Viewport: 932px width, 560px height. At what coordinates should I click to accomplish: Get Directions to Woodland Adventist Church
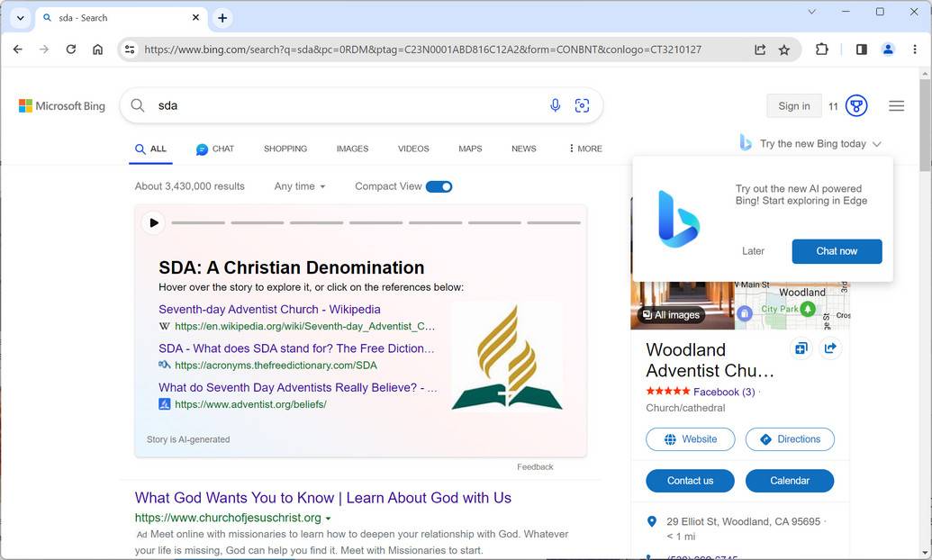790,439
